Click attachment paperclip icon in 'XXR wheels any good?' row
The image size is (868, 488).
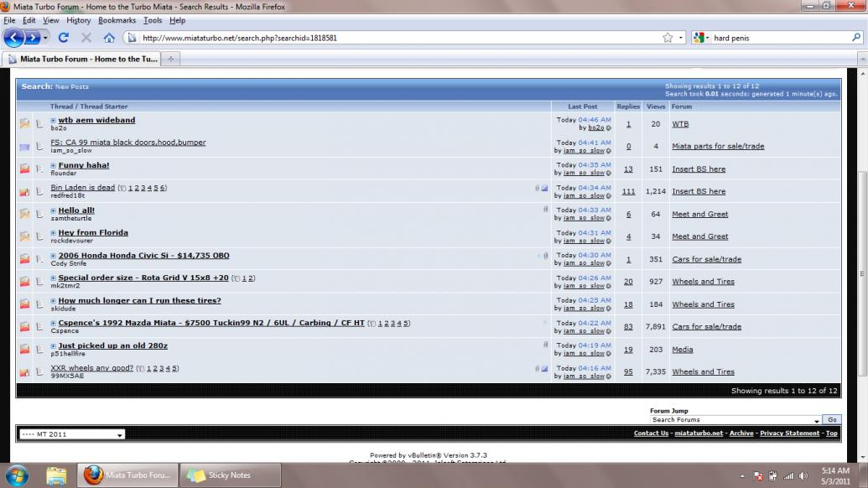coord(537,368)
